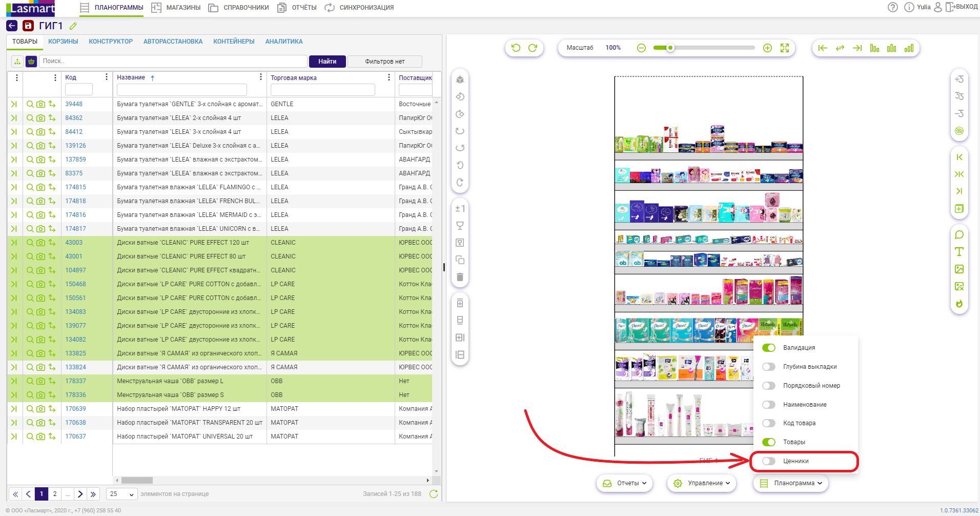Open the Торговая марка column options menu
Viewport: 980px width, 516px height.
tap(389, 77)
